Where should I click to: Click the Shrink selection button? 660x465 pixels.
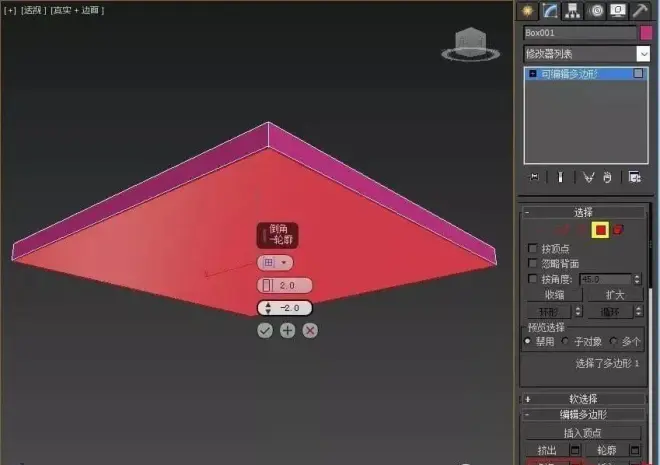coord(555,295)
